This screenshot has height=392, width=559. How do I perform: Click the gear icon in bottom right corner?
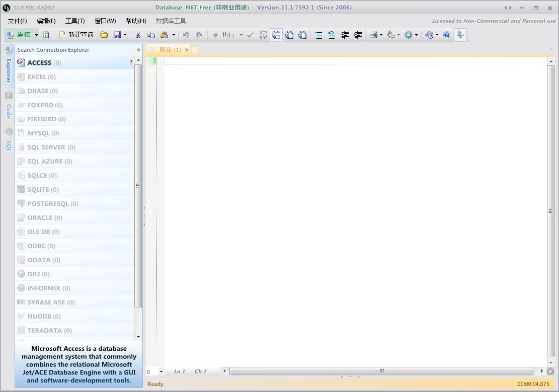click(x=551, y=371)
